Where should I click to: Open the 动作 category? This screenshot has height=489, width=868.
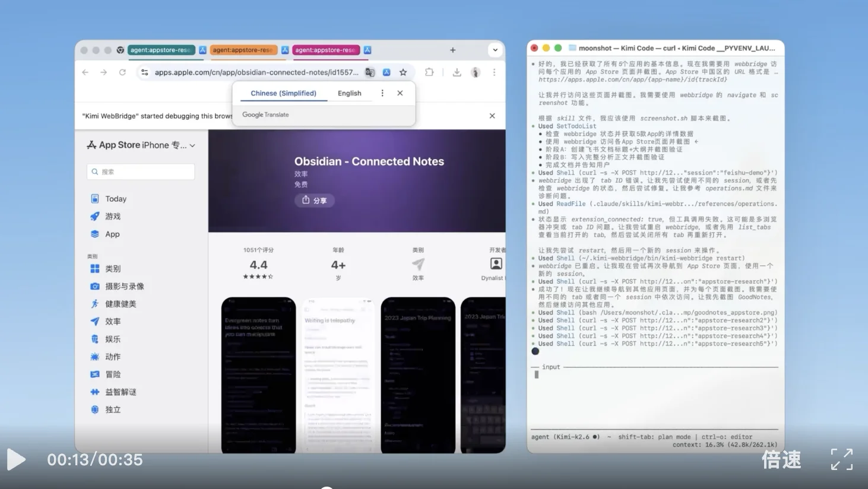[x=113, y=357]
